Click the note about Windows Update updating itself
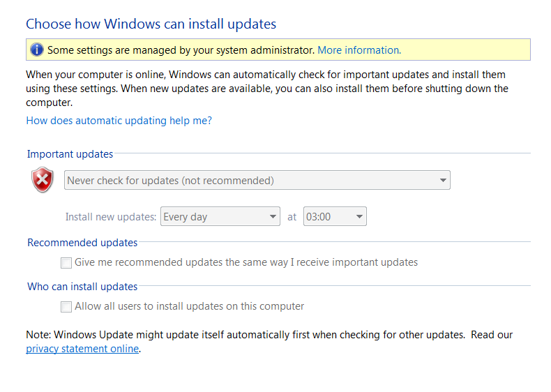 pos(246,335)
